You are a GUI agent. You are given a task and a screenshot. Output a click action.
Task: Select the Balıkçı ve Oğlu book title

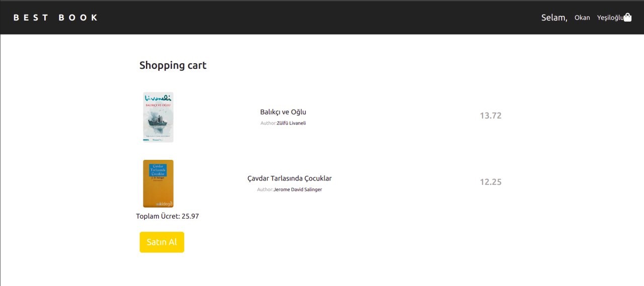coord(283,112)
